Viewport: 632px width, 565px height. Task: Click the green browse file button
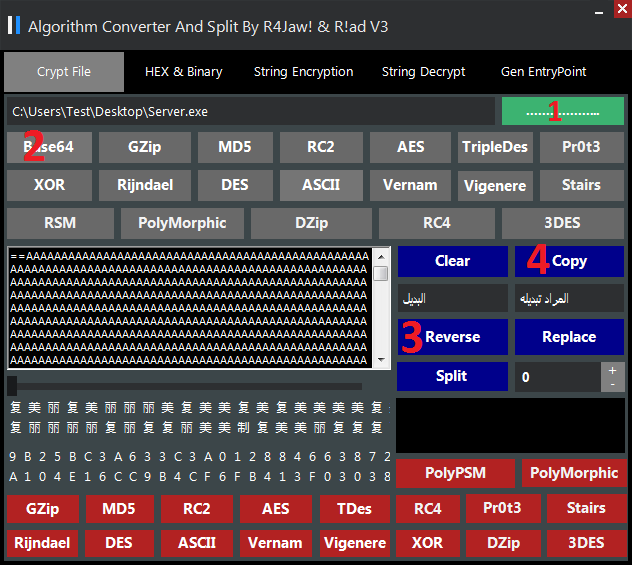pyautogui.click(x=562, y=111)
